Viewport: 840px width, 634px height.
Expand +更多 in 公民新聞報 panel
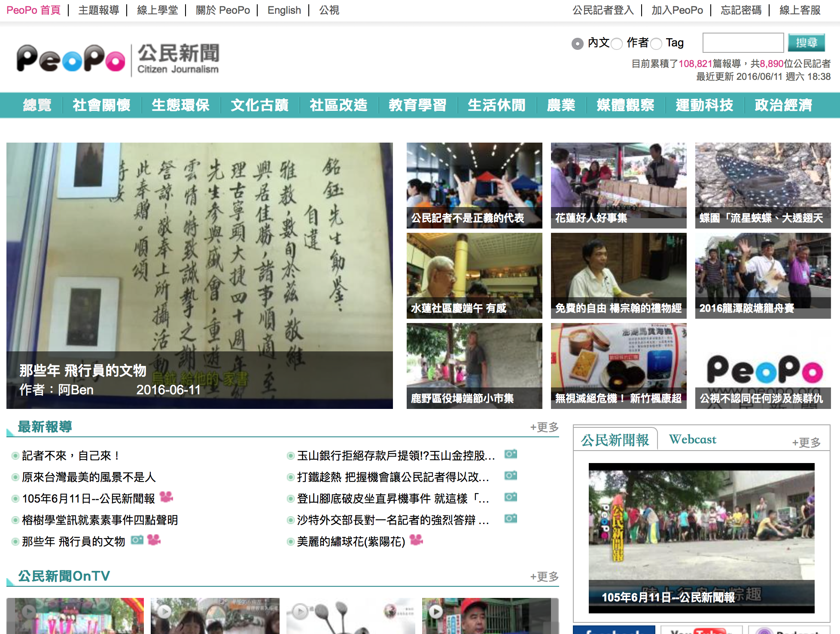(806, 442)
